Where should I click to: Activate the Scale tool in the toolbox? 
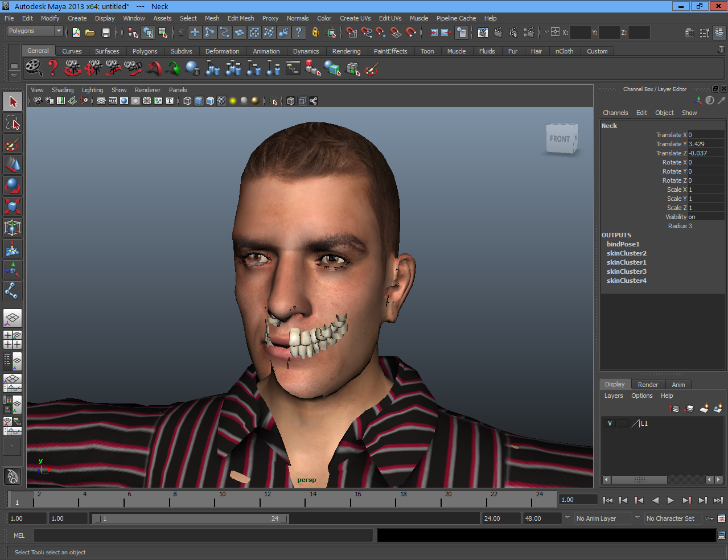(13, 206)
